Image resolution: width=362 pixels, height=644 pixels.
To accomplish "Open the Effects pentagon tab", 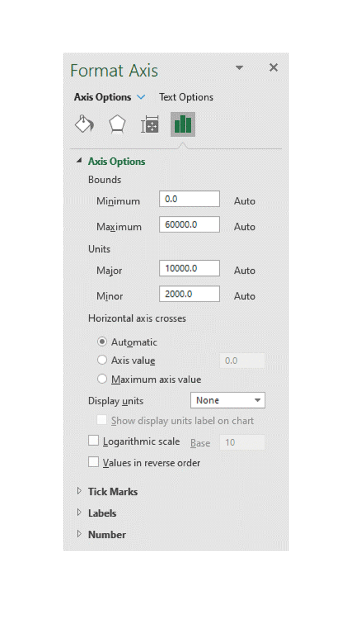I will click(x=117, y=124).
